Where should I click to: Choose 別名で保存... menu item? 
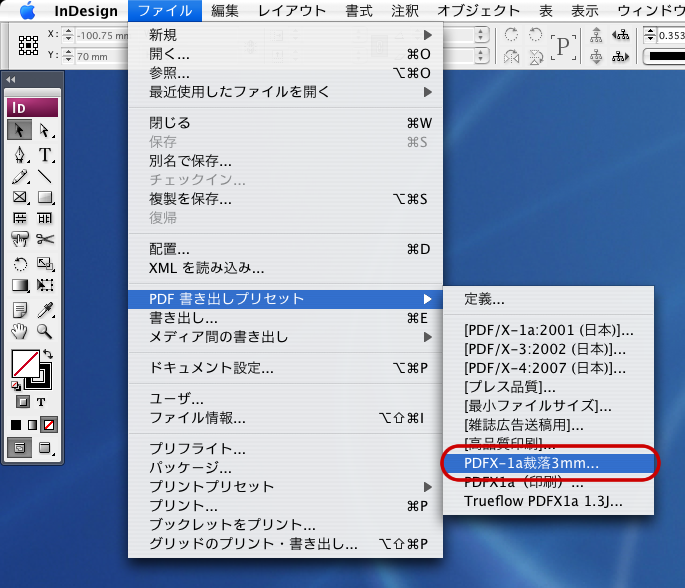pyautogui.click(x=285, y=161)
